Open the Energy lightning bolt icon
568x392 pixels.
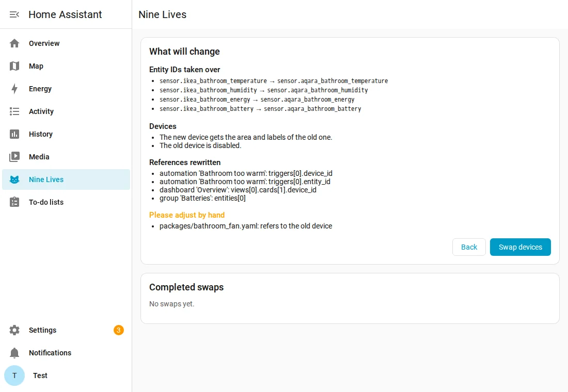(14, 89)
